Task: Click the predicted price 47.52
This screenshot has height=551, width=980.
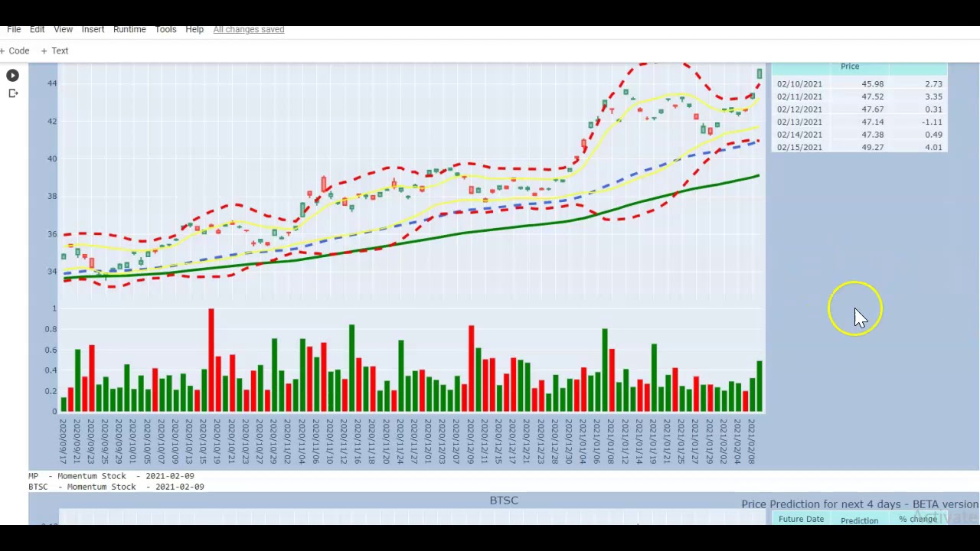Action: 872,96
